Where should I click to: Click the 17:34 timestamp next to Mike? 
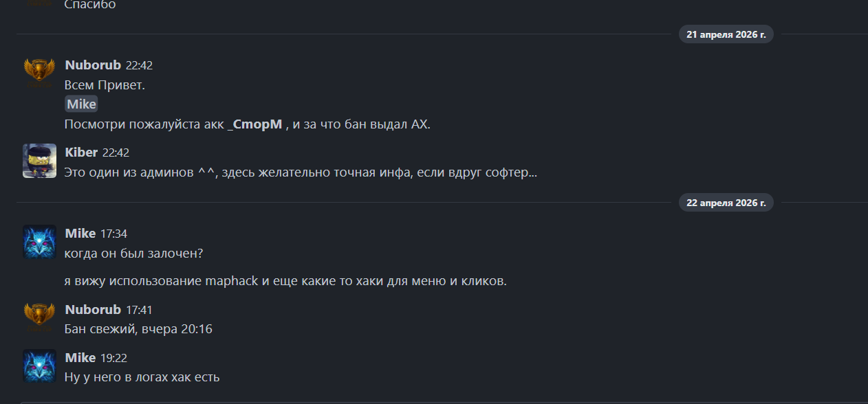point(113,234)
